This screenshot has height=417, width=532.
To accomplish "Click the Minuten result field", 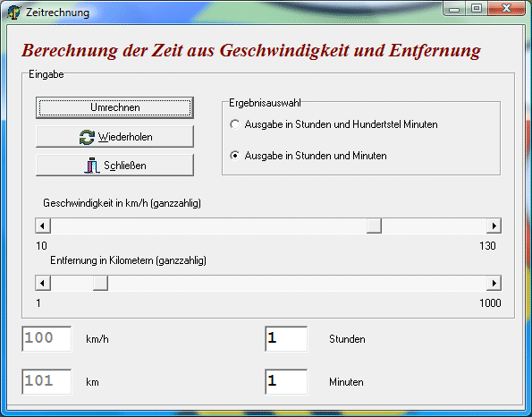I will point(286,382).
